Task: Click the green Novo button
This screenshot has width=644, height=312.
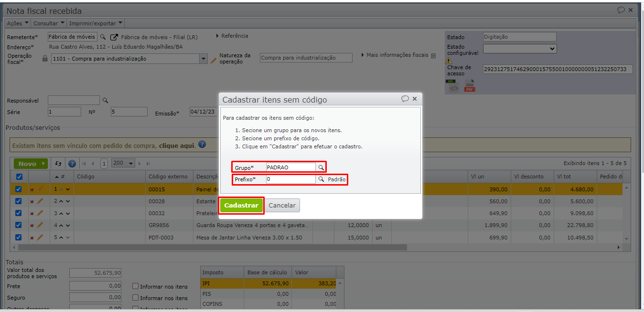Action: 27,164
